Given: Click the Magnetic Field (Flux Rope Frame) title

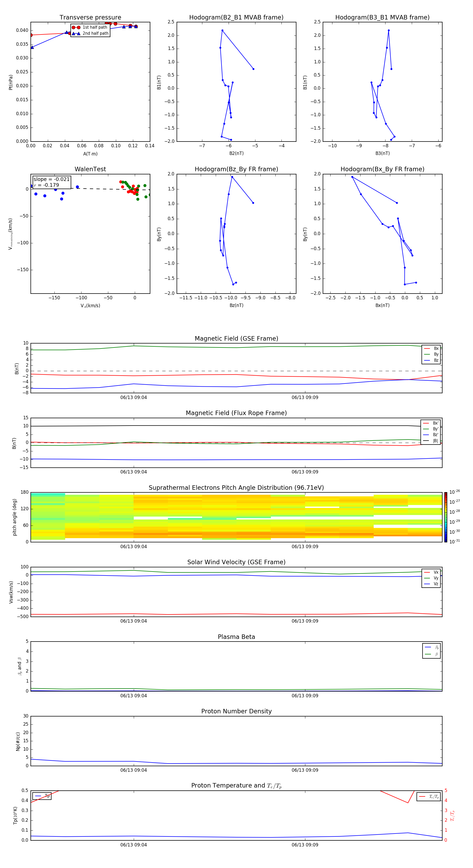Looking at the screenshot, I should click(236, 413).
